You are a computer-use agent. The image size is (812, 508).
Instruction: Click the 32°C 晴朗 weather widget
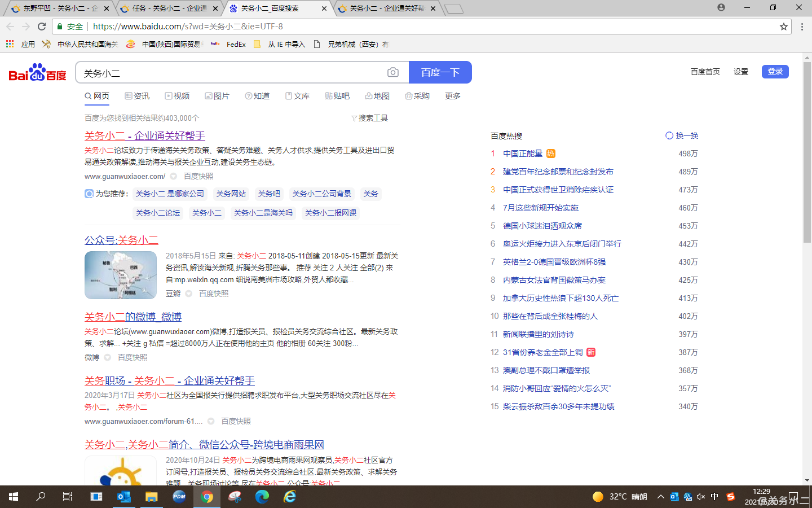[x=620, y=497]
